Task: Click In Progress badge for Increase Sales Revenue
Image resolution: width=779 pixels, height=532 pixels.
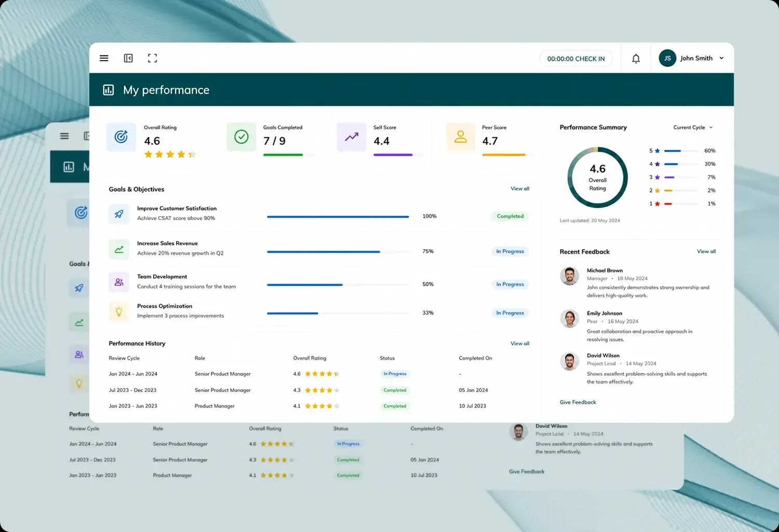Action: click(x=510, y=251)
